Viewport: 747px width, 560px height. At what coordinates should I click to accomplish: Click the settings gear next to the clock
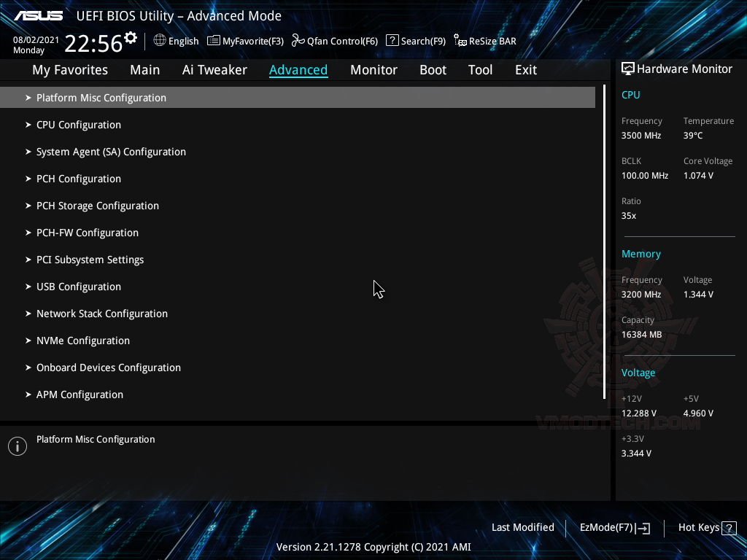coord(131,38)
